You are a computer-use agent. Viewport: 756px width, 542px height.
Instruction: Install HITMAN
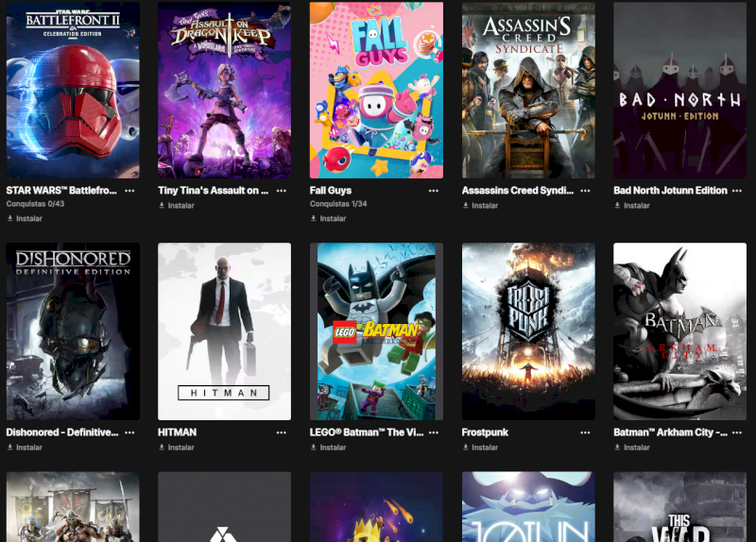coord(177,447)
